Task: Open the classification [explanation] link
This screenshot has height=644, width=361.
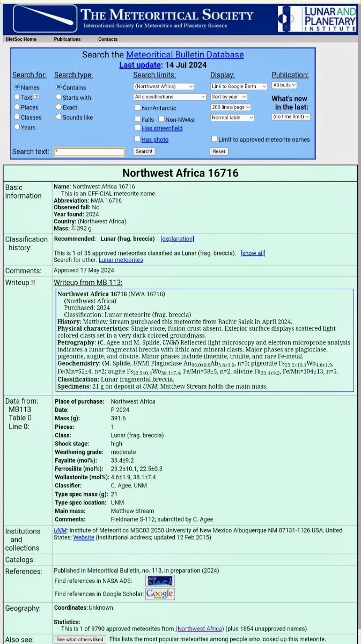Action: (177, 239)
